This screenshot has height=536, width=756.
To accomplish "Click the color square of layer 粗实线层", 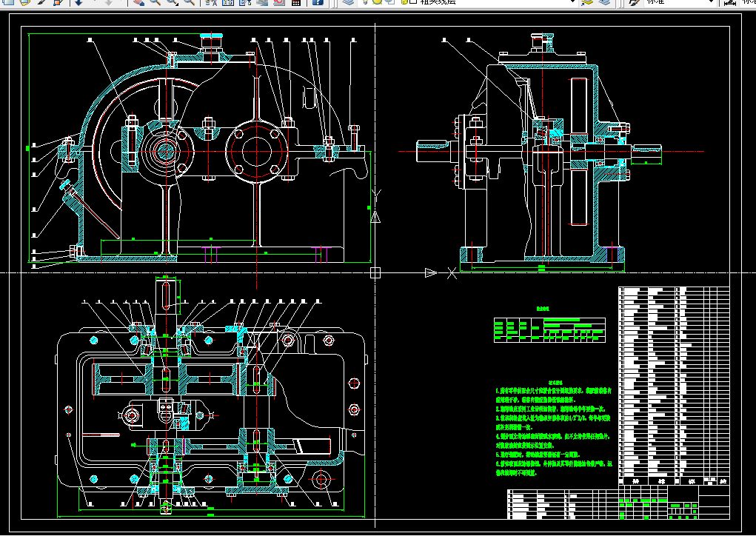I will click(412, 2).
